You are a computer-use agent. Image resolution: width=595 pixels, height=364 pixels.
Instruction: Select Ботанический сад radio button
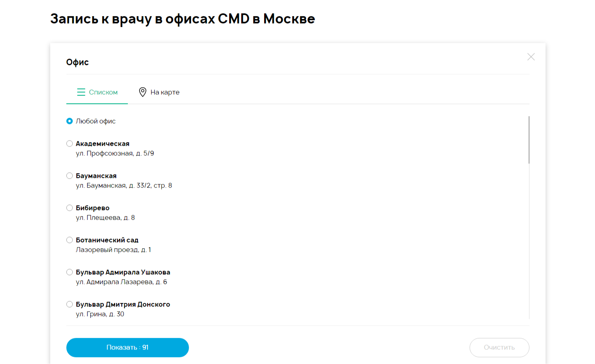pos(70,240)
